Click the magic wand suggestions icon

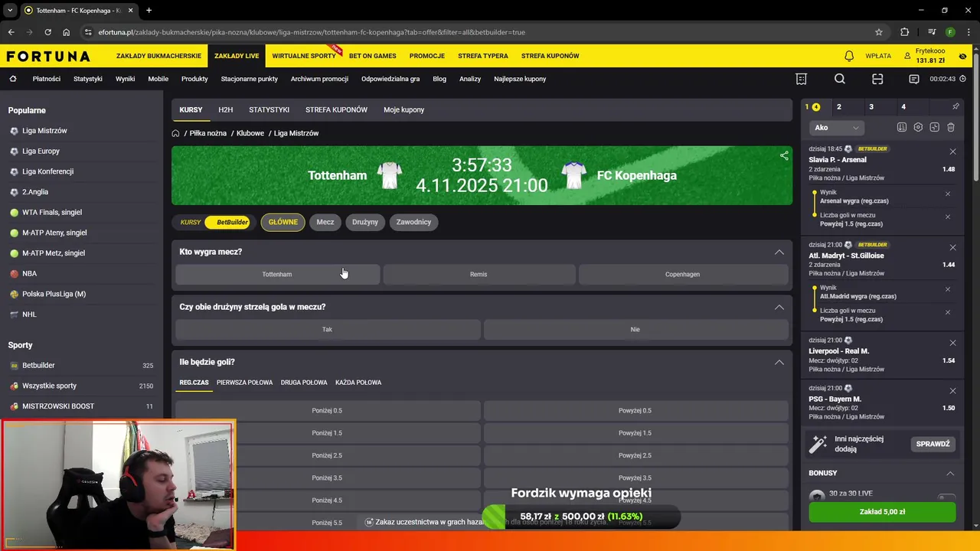coord(818,444)
